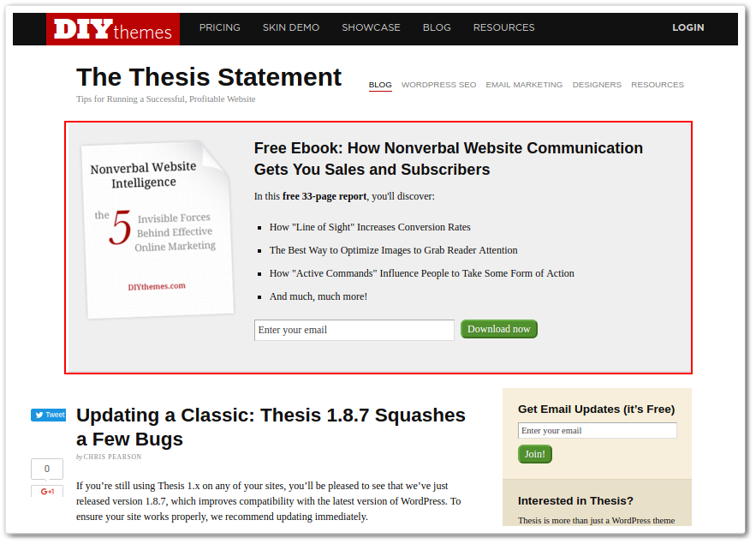Open the Blog link in black header

(437, 27)
